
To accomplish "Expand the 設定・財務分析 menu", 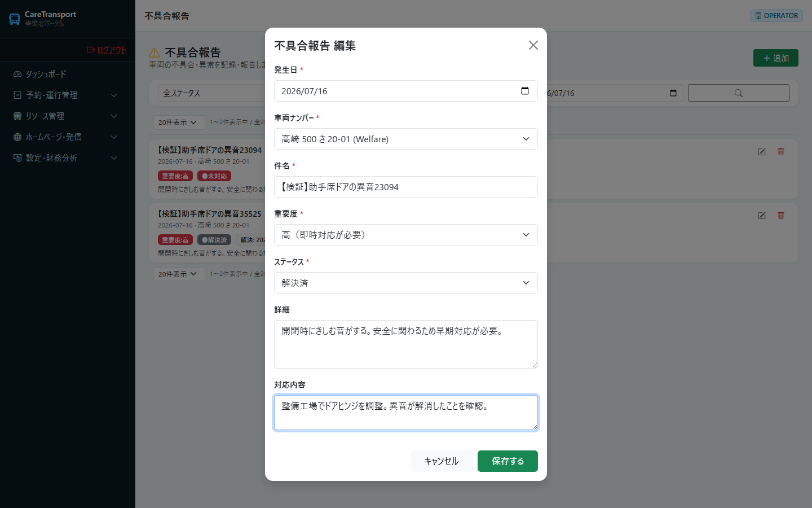I will 68,157.
